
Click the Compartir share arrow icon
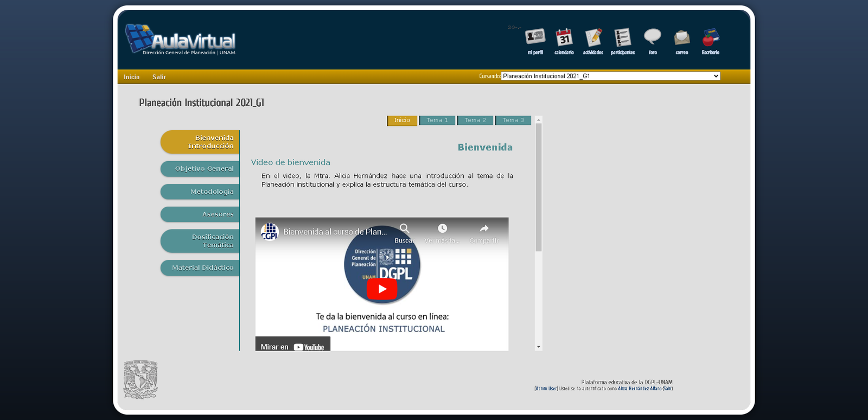[x=484, y=229]
